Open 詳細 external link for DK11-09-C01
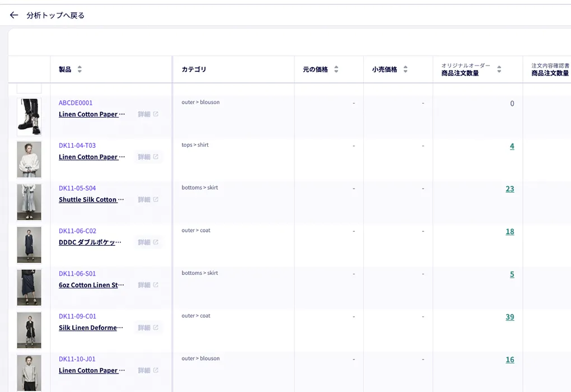Image resolution: width=571 pixels, height=392 pixels. (148, 328)
